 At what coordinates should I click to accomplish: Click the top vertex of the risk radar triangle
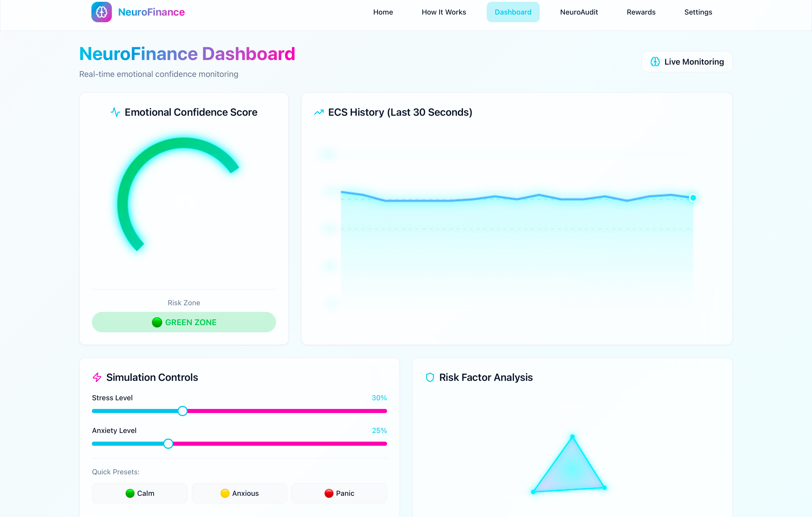[572, 437]
